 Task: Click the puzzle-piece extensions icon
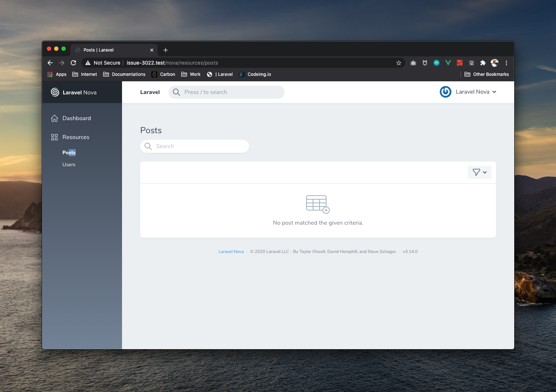483,63
